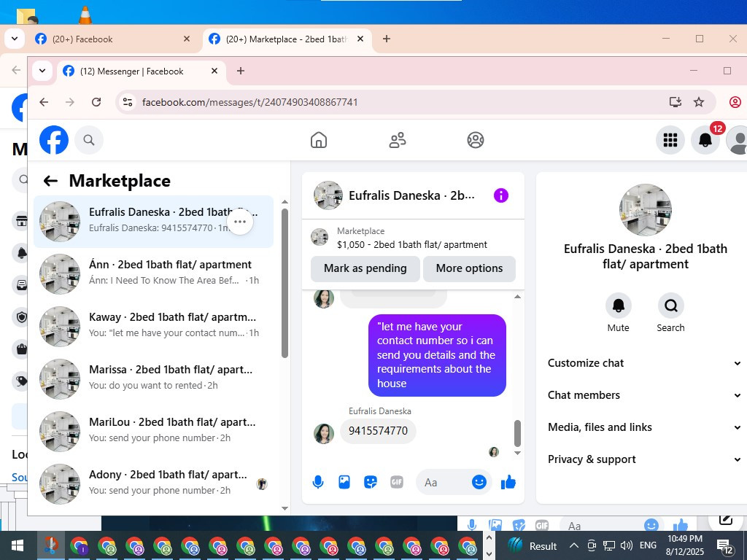The height and width of the screenshot is (560, 747).
Task: Open Ánn 2bed 1bath conversation
Action: click(154, 274)
